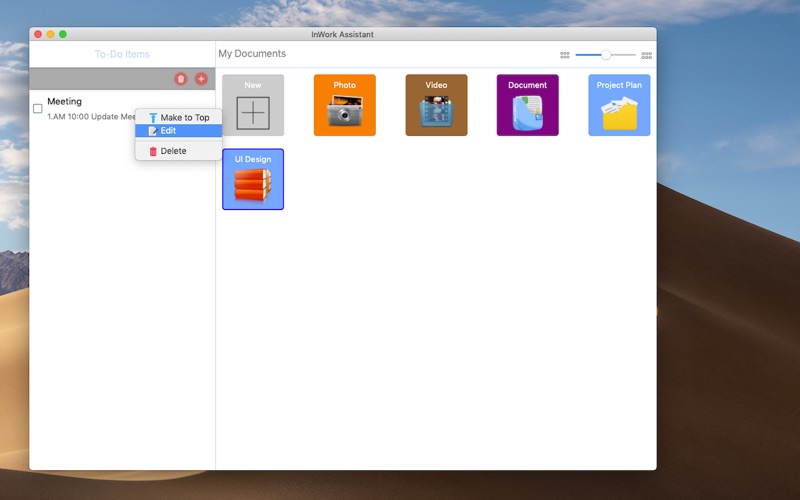Minimize the InWork Assistant window
This screenshot has width=800, height=500.
pyautogui.click(x=51, y=34)
